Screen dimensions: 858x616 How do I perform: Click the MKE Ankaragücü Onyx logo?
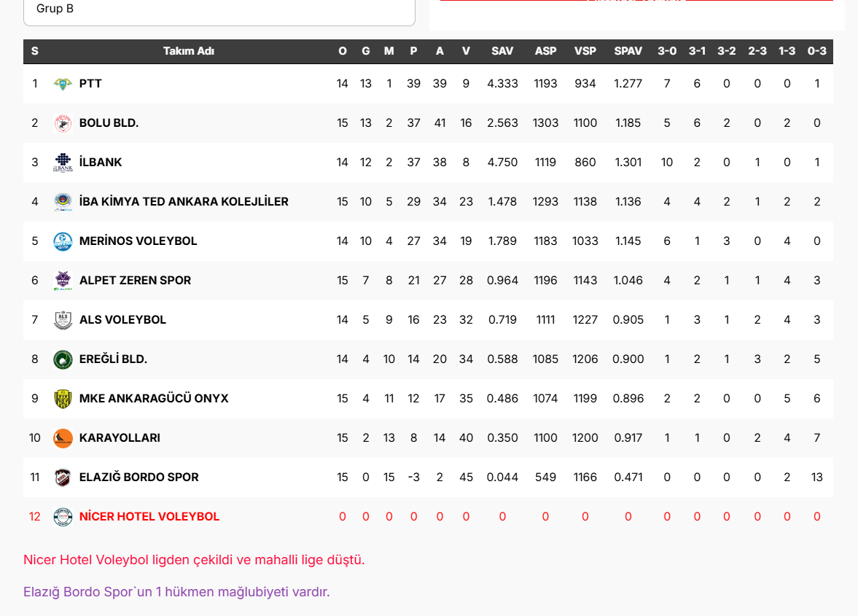click(x=63, y=399)
